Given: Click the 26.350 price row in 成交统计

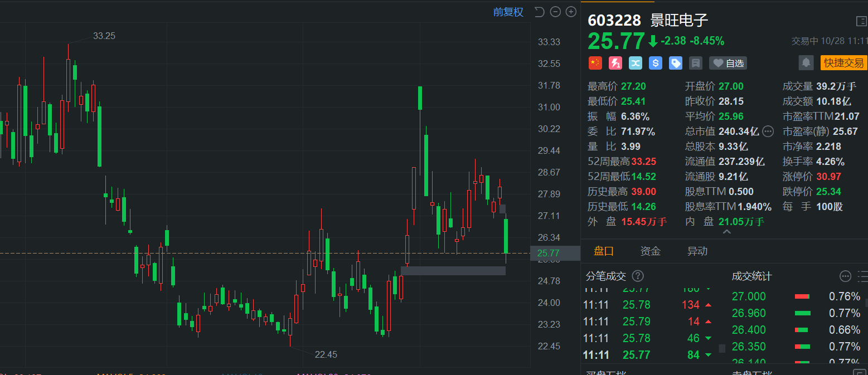Looking at the screenshot, I should [x=796, y=347].
